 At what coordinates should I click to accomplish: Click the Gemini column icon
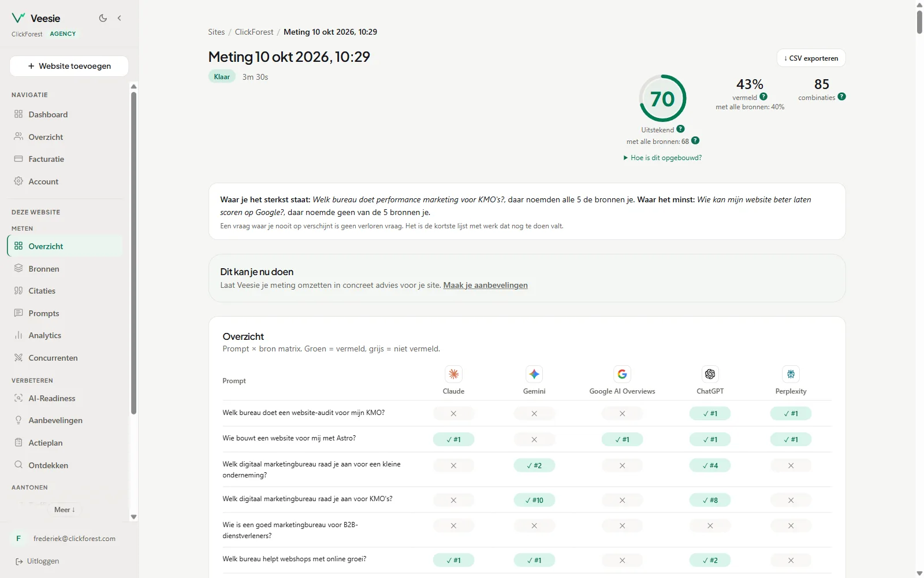tap(534, 374)
